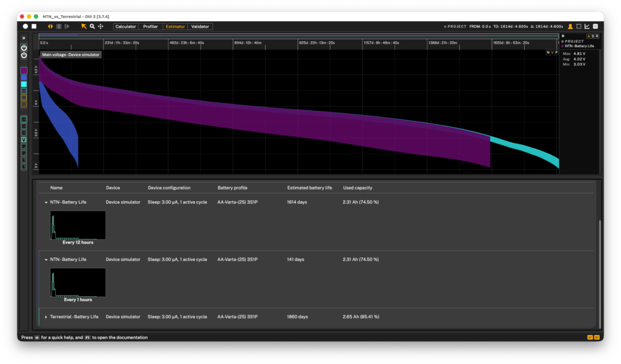Image resolution: width=621 pixels, height=364 pixels.
Task: Toggle the upper P channel button
Action: [24, 147]
